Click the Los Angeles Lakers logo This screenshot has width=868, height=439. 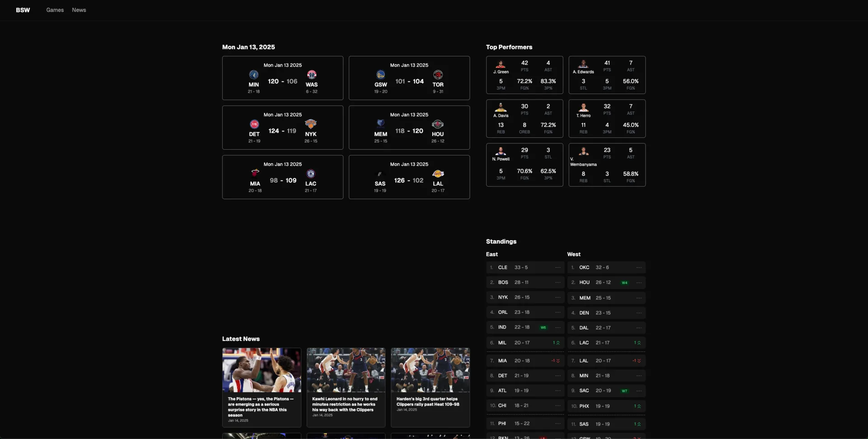coord(438,174)
